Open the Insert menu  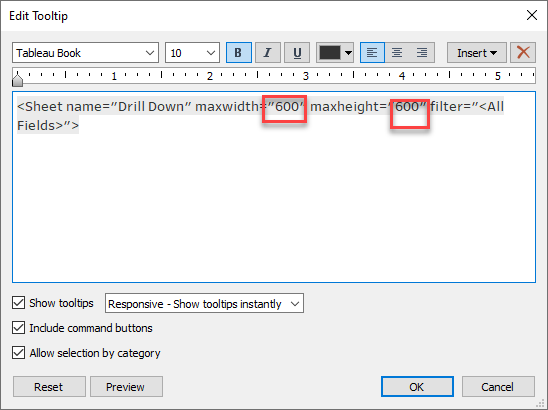pyautogui.click(x=477, y=53)
